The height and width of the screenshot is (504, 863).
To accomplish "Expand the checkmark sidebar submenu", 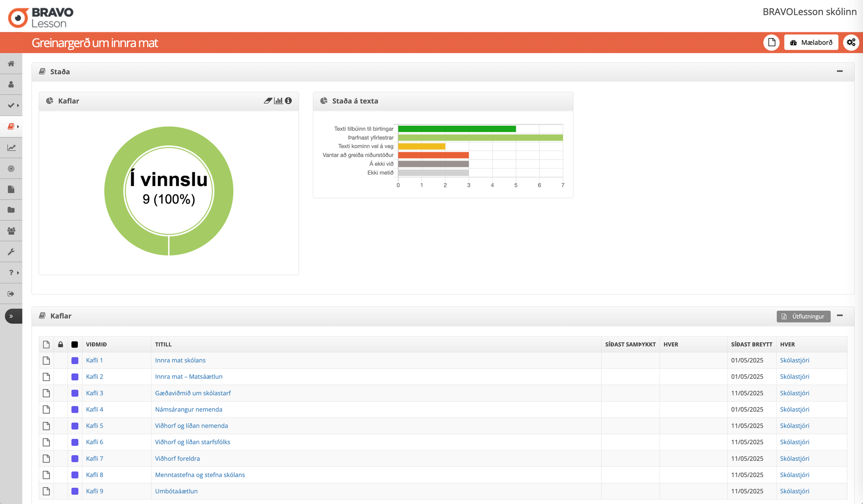I will (13, 106).
